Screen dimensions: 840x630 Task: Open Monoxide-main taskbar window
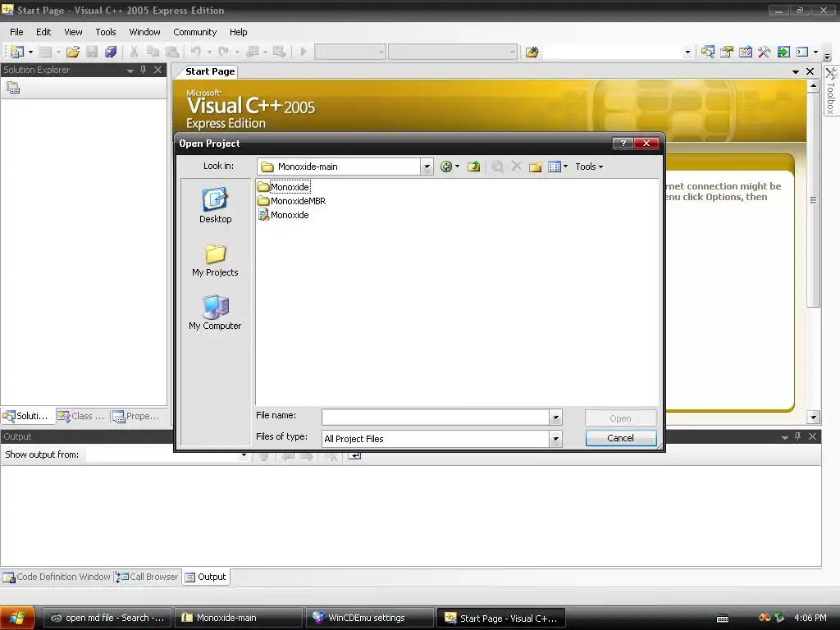coord(237,618)
